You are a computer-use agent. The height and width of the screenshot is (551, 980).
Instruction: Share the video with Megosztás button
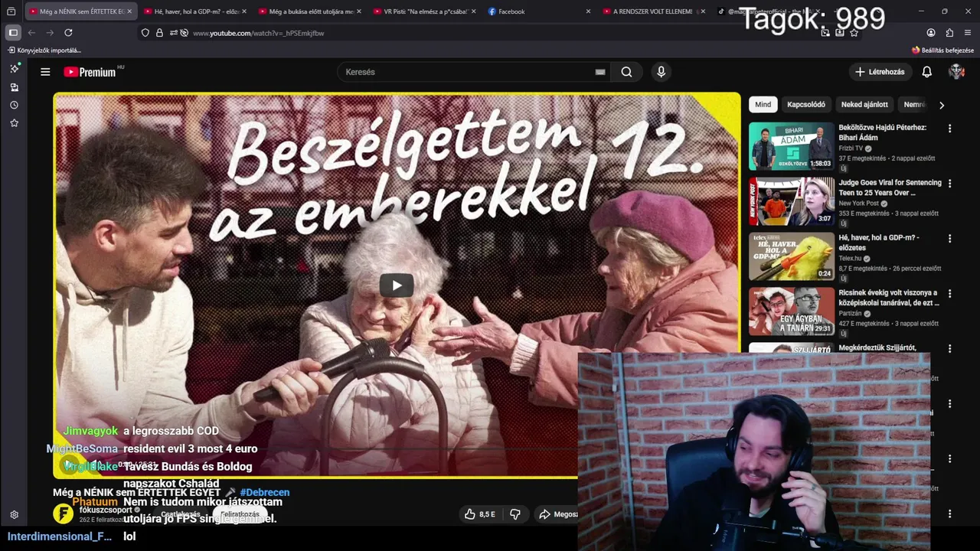pyautogui.click(x=557, y=514)
